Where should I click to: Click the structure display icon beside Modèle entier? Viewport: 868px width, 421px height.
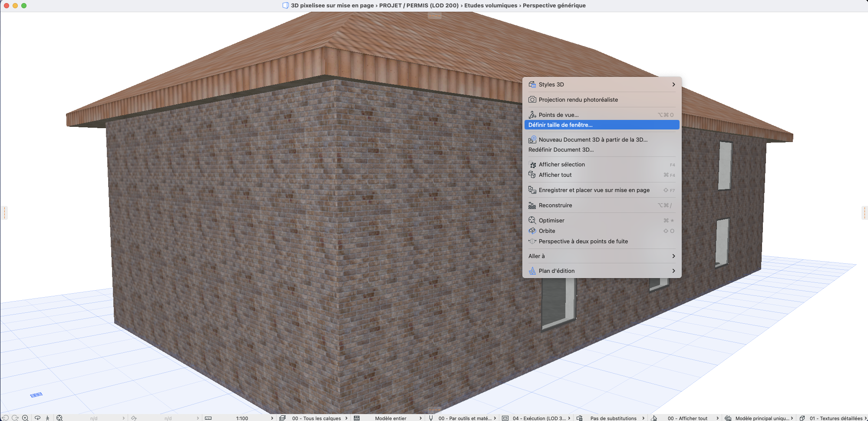point(357,418)
